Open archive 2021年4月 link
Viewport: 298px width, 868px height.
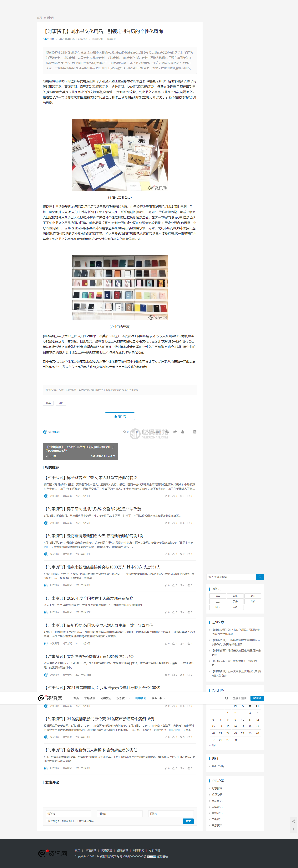pyautogui.click(x=218, y=766)
